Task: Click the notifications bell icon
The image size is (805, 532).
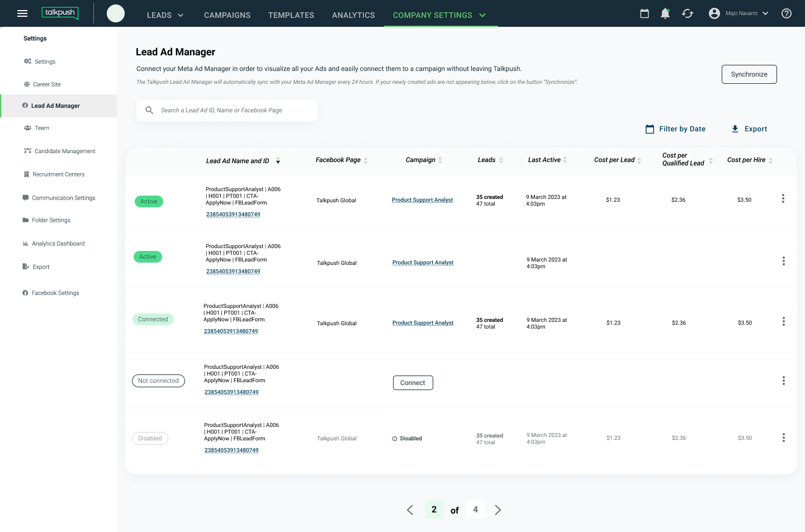Action: (665, 13)
